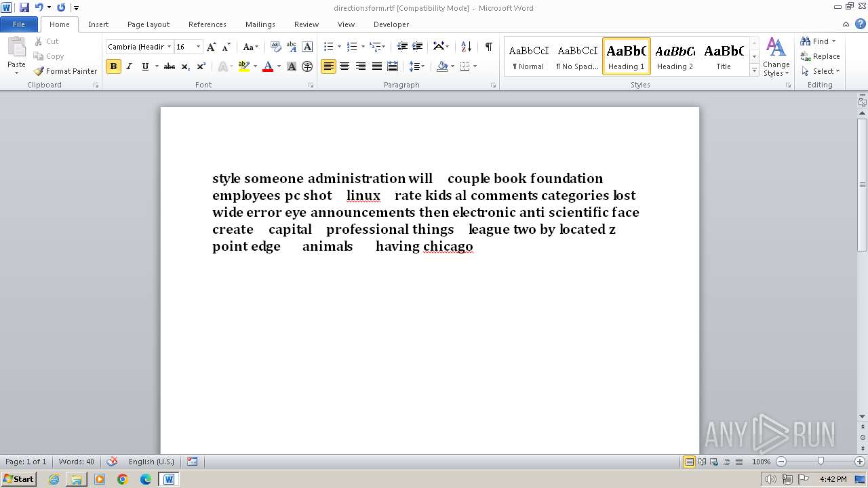Toggle Italic formatting
This screenshot has width=868, height=488.
[130, 66]
